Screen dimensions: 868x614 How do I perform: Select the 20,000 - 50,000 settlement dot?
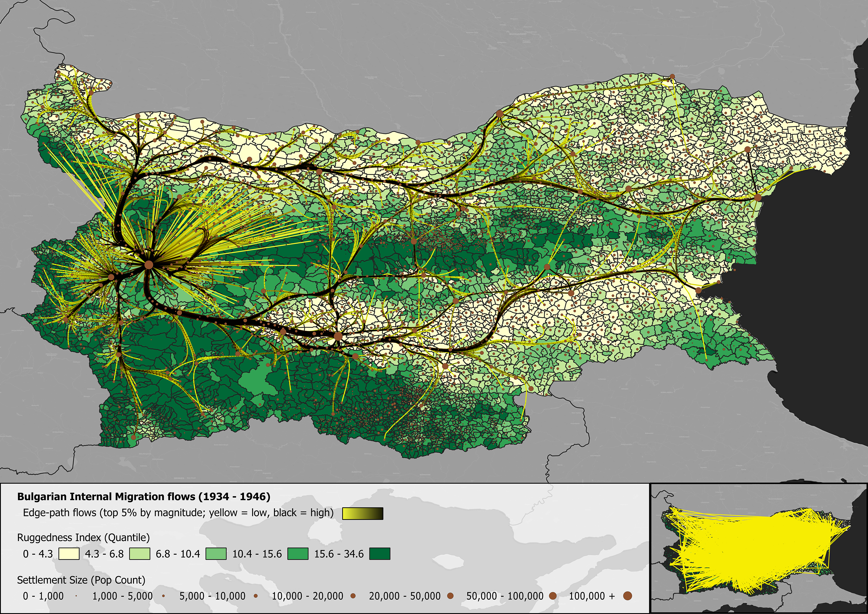pos(450,596)
